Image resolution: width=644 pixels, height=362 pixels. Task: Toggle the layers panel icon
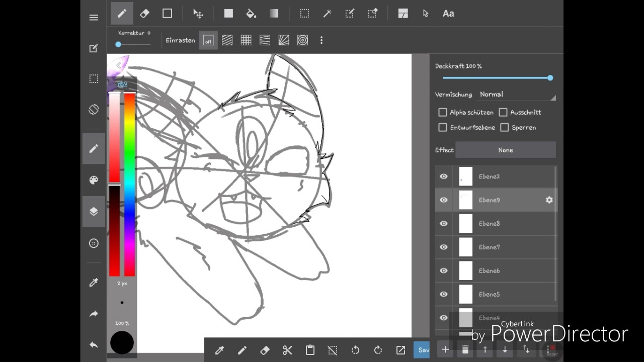click(x=94, y=212)
